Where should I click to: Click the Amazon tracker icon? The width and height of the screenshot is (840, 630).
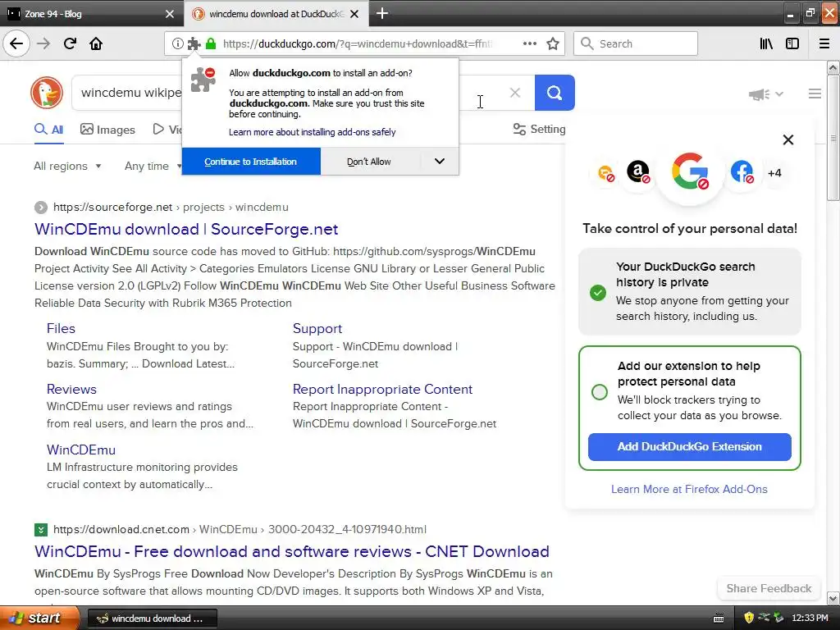638,172
